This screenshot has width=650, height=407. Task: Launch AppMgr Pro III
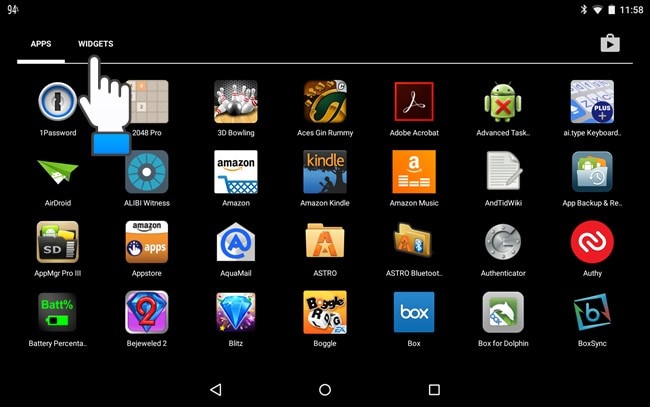coord(58,242)
